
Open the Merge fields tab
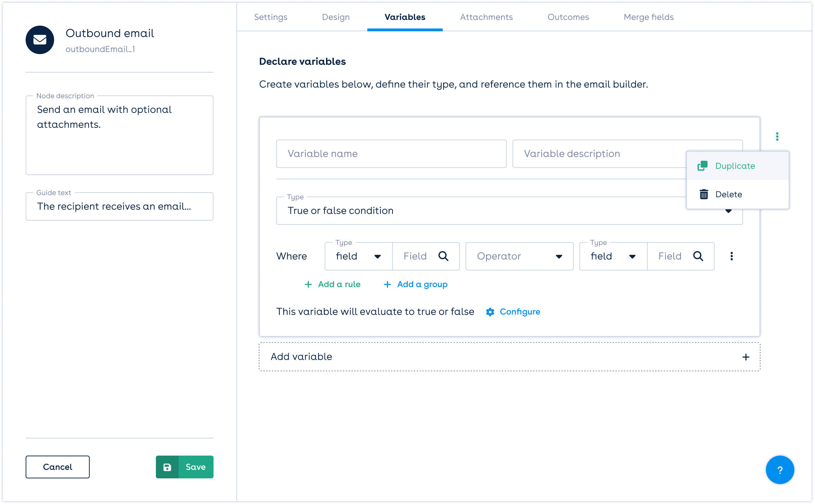[648, 17]
